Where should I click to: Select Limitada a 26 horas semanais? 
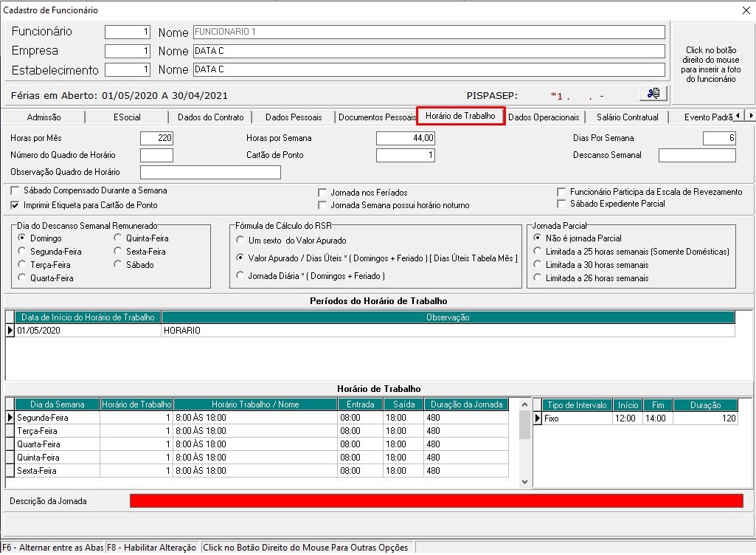click(x=537, y=277)
